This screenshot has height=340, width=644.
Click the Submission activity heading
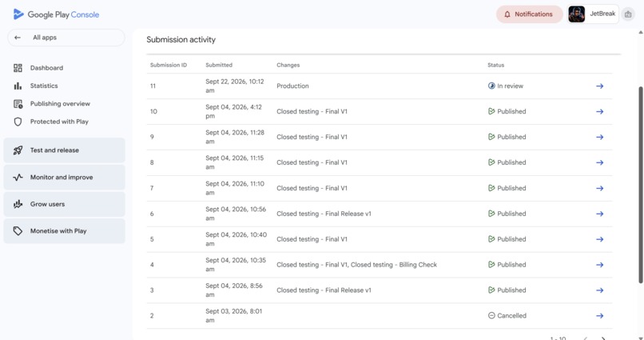point(181,39)
